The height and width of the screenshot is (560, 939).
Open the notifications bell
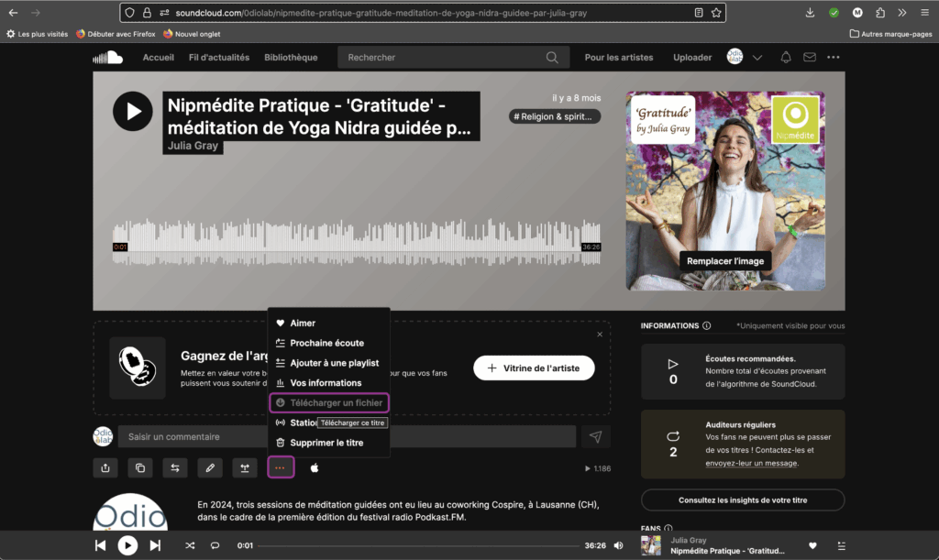click(786, 58)
